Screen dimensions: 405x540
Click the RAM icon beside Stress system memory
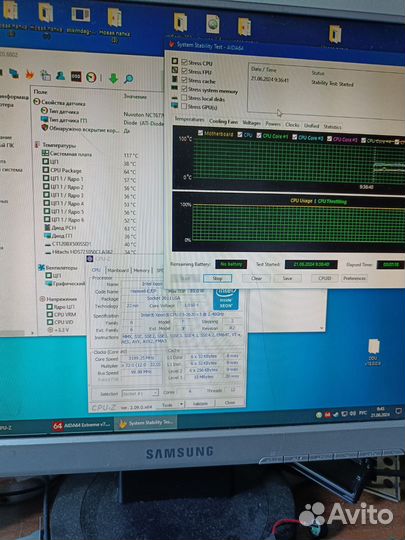pyautogui.click(x=175, y=88)
